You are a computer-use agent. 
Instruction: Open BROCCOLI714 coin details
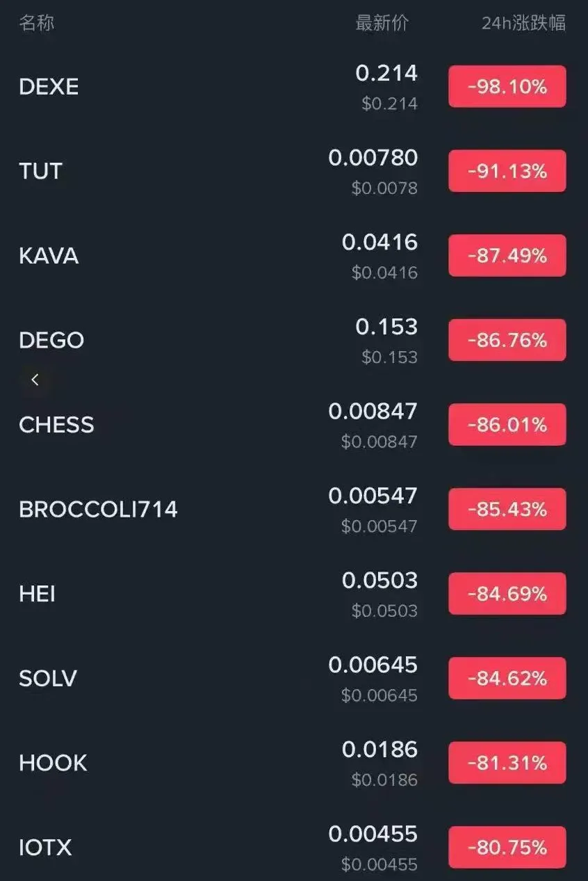98,510
